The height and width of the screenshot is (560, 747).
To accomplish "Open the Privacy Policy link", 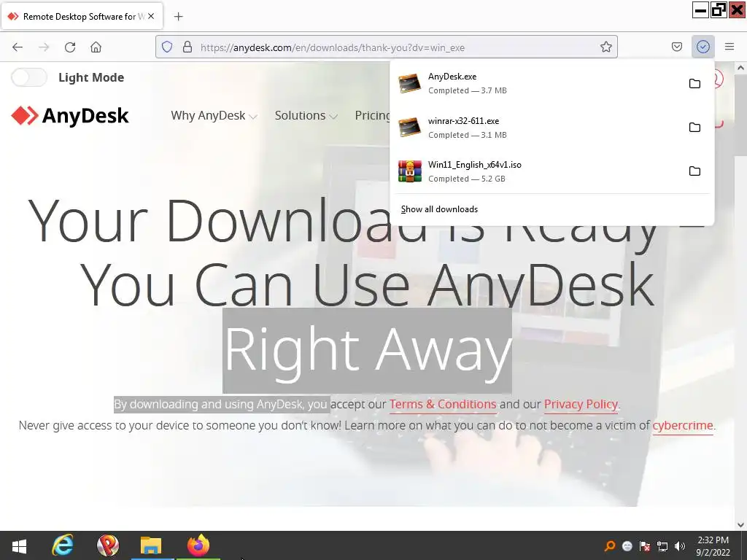I will point(581,404).
